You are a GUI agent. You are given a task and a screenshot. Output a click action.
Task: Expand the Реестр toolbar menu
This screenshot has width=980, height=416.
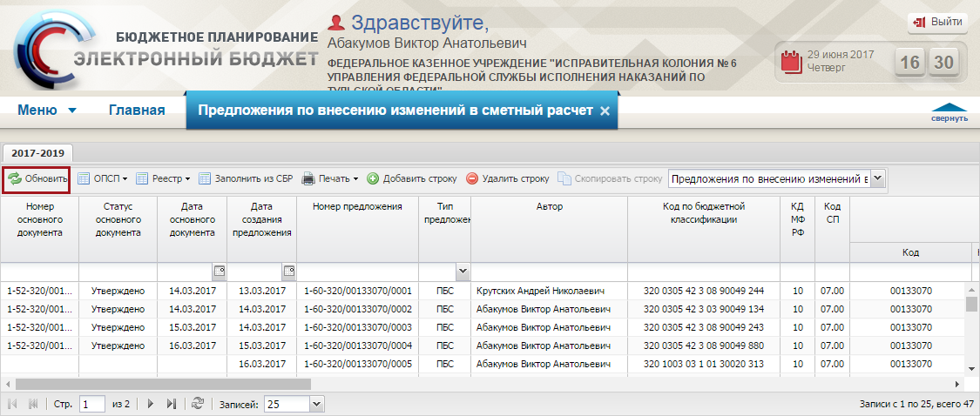click(x=163, y=178)
